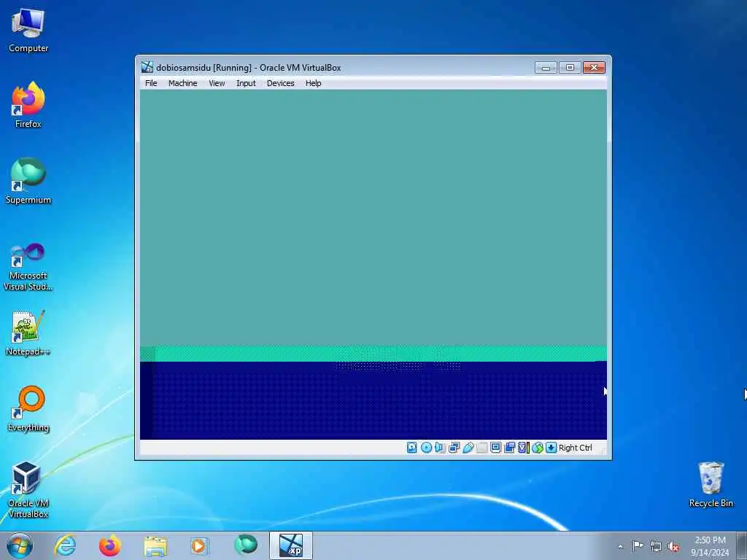Viewport: 747px width, 560px height.
Task: Click the VirtualBox window title bar icon
Action: point(147,67)
